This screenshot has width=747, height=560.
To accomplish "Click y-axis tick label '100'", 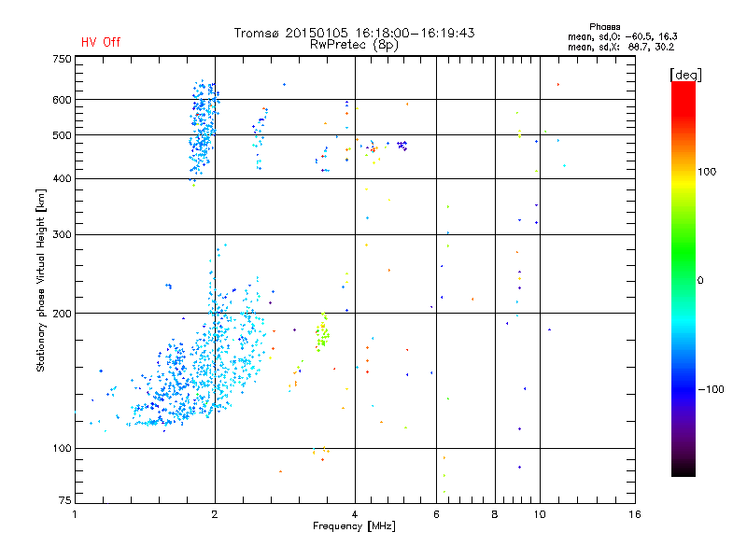I will (62, 449).
